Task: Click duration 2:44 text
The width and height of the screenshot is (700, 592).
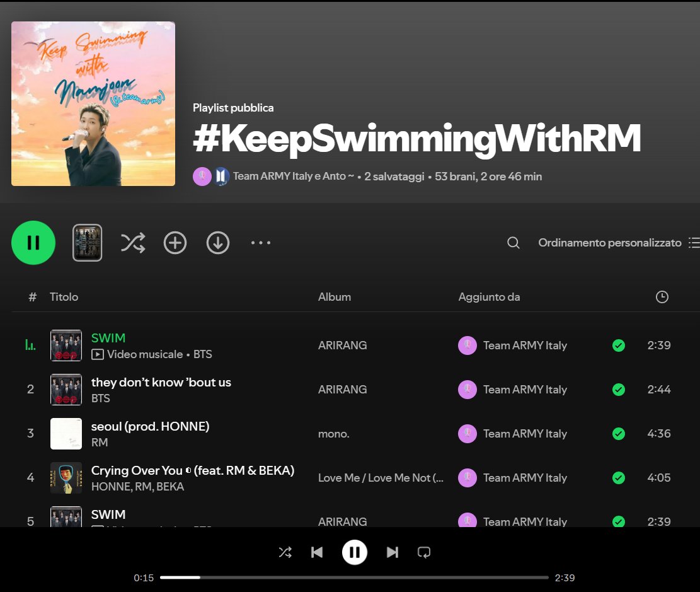Action: tap(659, 389)
